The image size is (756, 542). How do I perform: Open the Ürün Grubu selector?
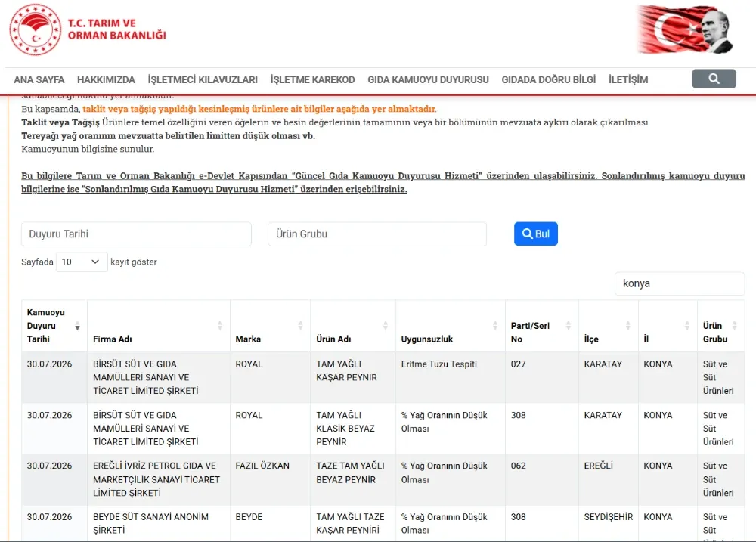pos(377,234)
